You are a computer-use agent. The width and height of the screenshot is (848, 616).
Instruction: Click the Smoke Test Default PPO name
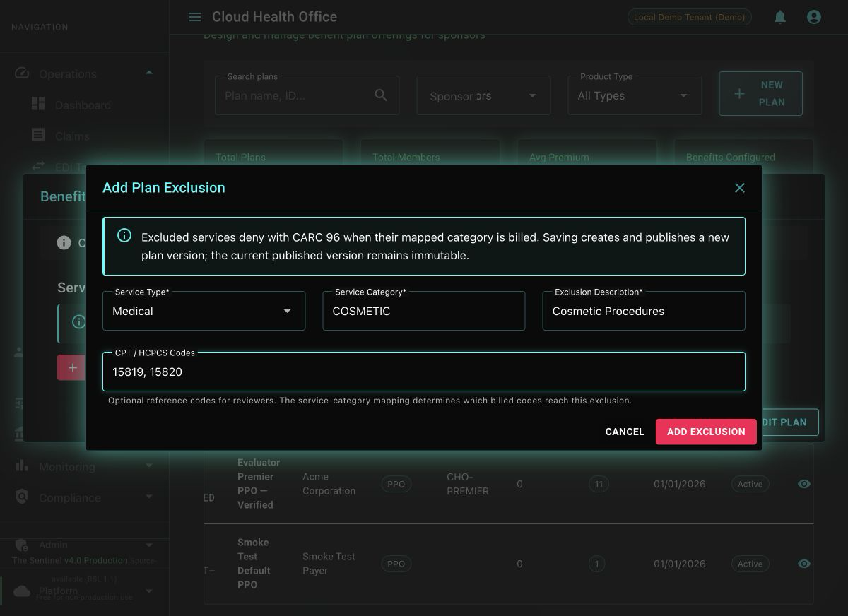coord(254,564)
